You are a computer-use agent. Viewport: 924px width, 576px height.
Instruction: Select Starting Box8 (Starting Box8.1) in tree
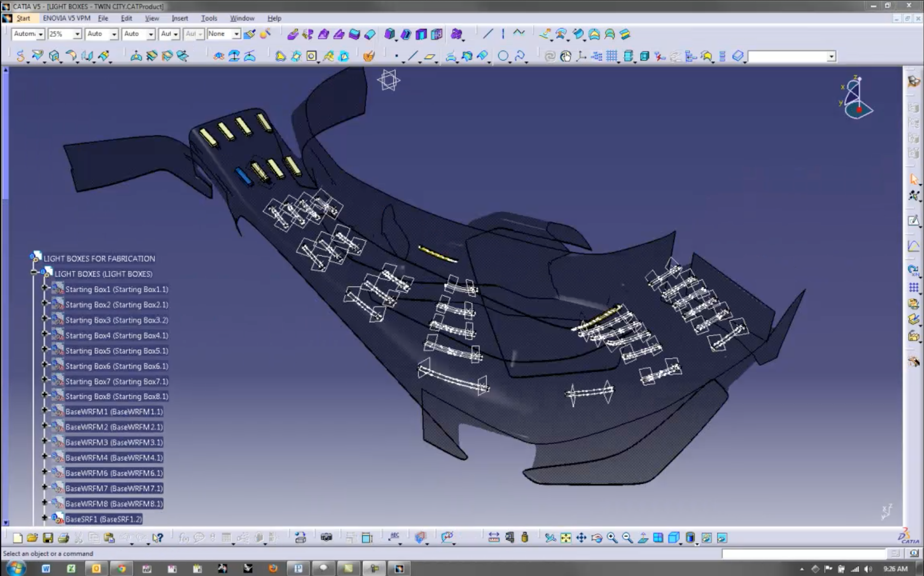coord(117,397)
